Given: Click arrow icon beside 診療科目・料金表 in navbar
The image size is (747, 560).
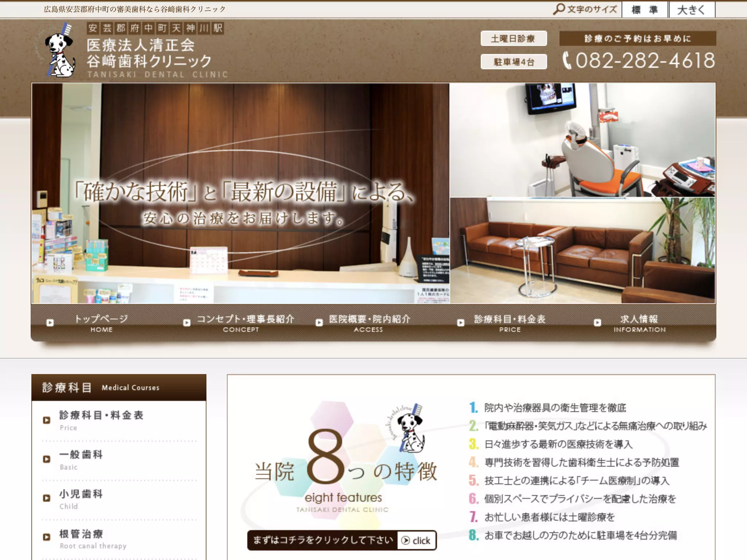Looking at the screenshot, I should 461,323.
